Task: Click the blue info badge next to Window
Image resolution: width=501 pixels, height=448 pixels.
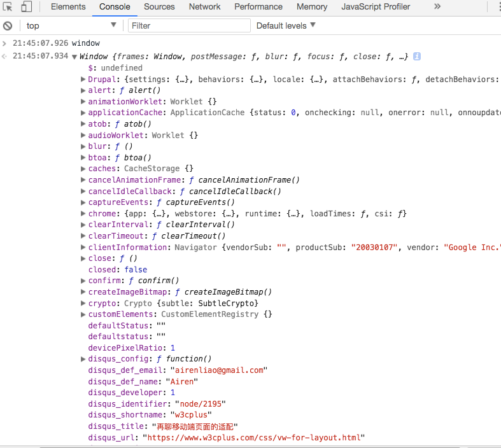Action: point(416,56)
